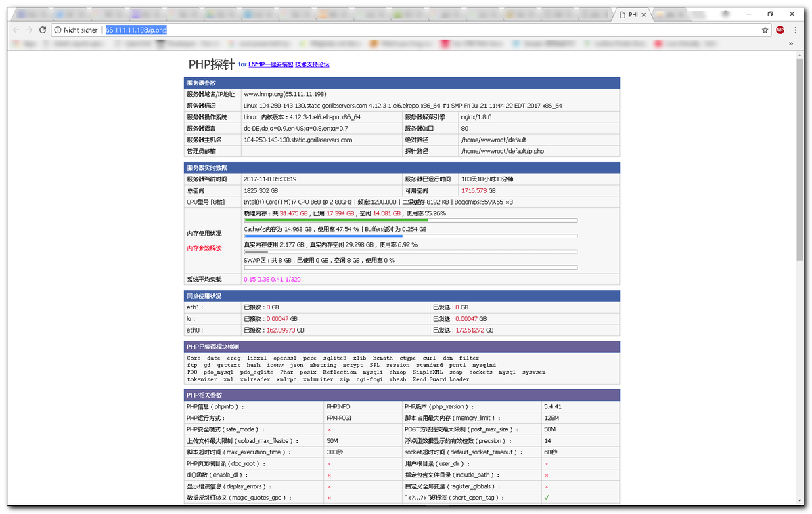This screenshot has height=514, width=812.
Task: Open the PHPINFO link
Action: coord(338,407)
